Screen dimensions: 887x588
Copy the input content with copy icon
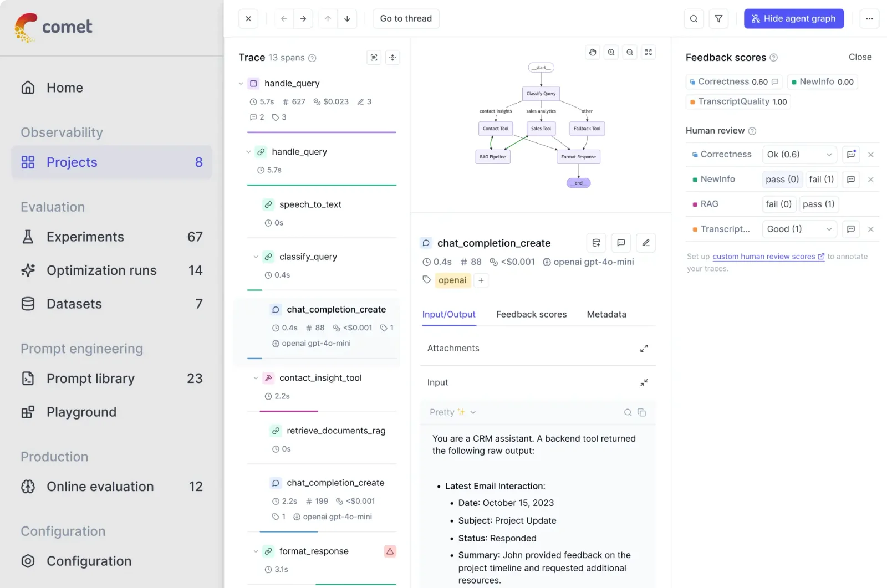tap(641, 412)
